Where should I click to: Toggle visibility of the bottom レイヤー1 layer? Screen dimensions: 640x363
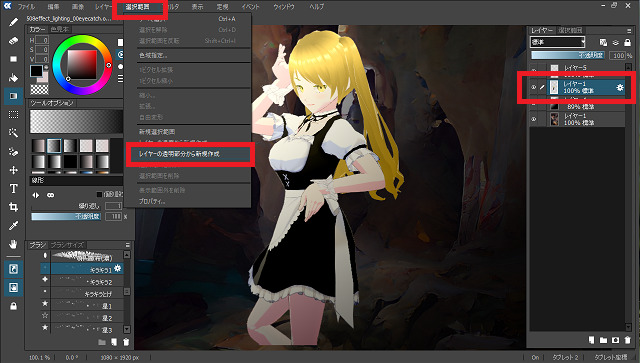tap(533, 119)
